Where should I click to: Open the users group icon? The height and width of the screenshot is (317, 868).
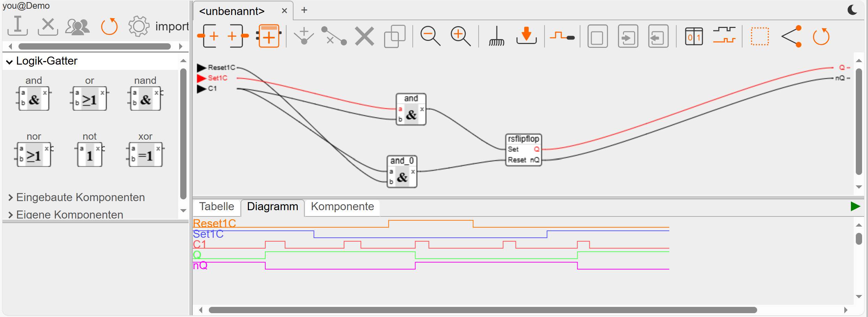(77, 27)
